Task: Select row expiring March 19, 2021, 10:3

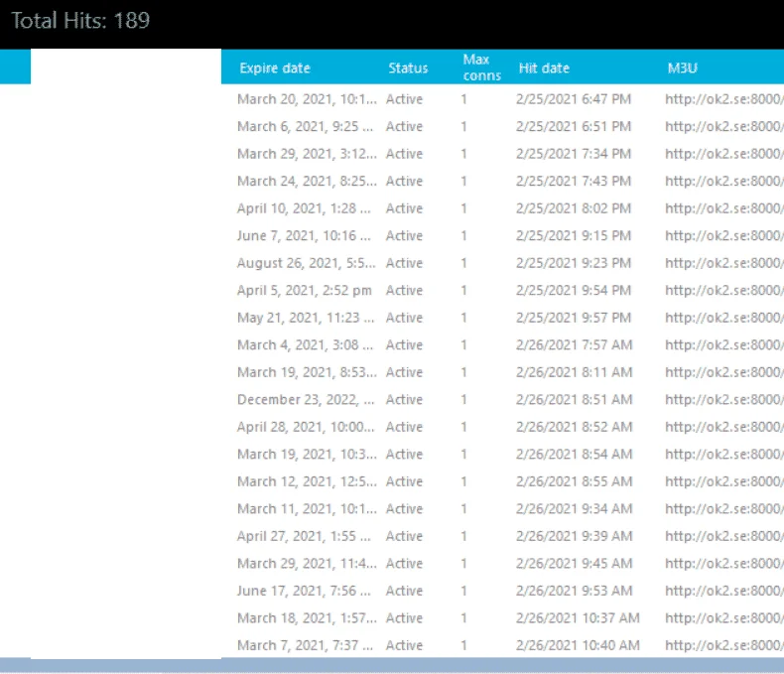Action: (502, 454)
